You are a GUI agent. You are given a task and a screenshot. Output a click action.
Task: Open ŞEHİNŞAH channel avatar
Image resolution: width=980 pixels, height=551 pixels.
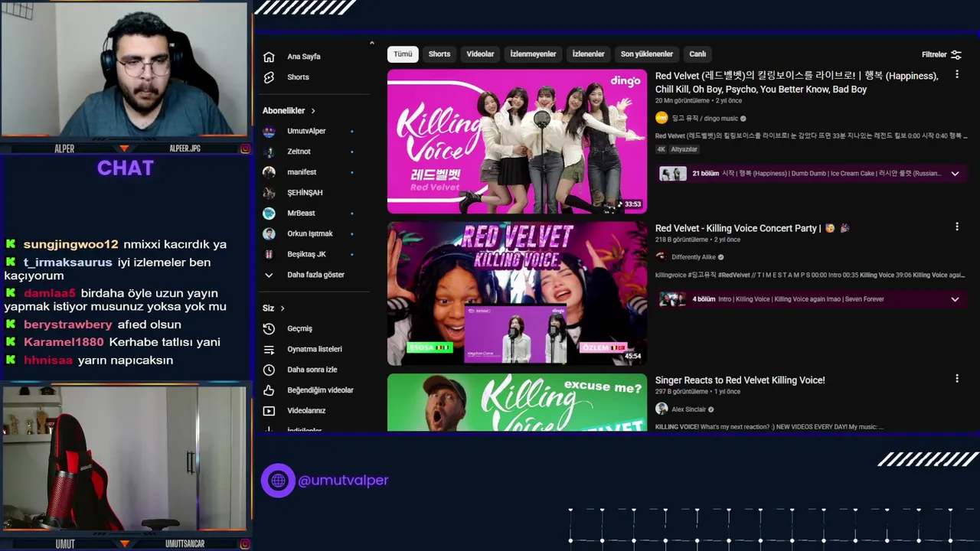pos(269,193)
